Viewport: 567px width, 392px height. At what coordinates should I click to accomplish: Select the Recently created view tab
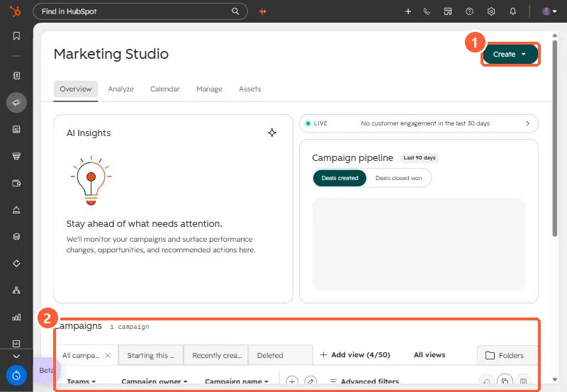217,355
